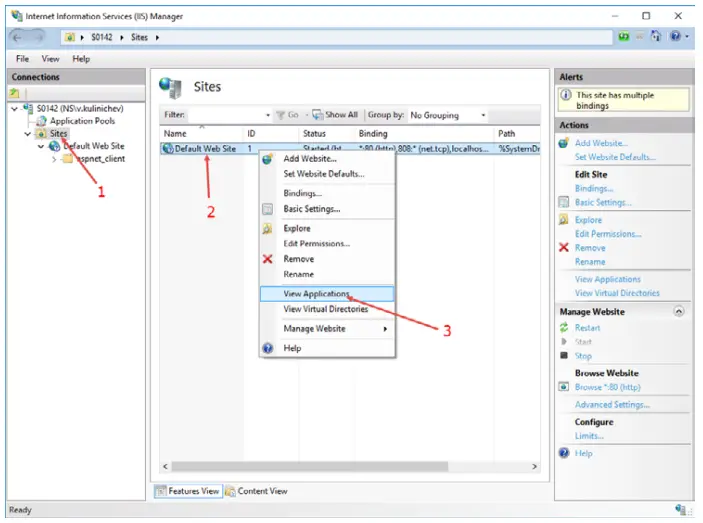Collapse the Sites tree node
This screenshot has height=523, width=703.
tap(28, 134)
